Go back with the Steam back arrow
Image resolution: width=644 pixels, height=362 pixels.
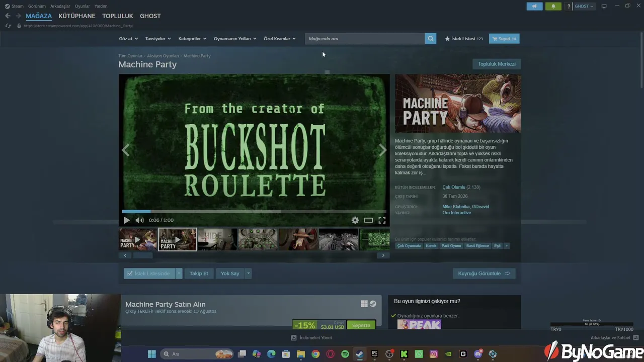pos(8,16)
